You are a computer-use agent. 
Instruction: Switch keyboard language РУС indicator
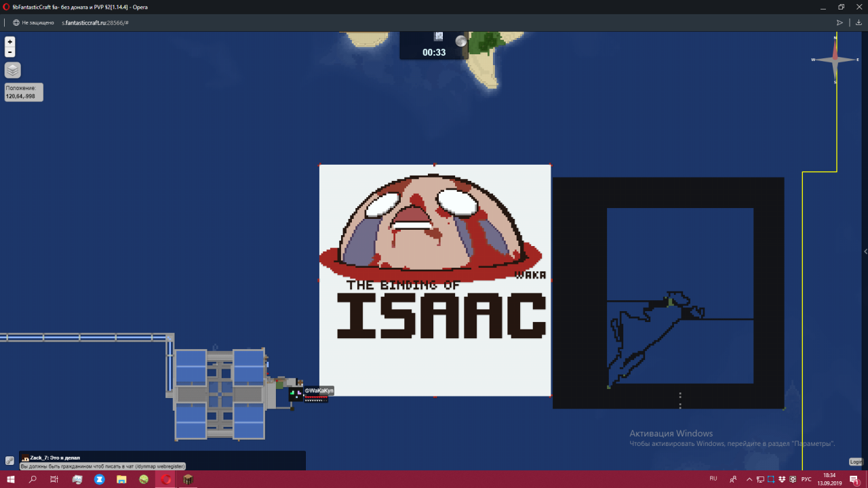pyautogui.click(x=806, y=479)
